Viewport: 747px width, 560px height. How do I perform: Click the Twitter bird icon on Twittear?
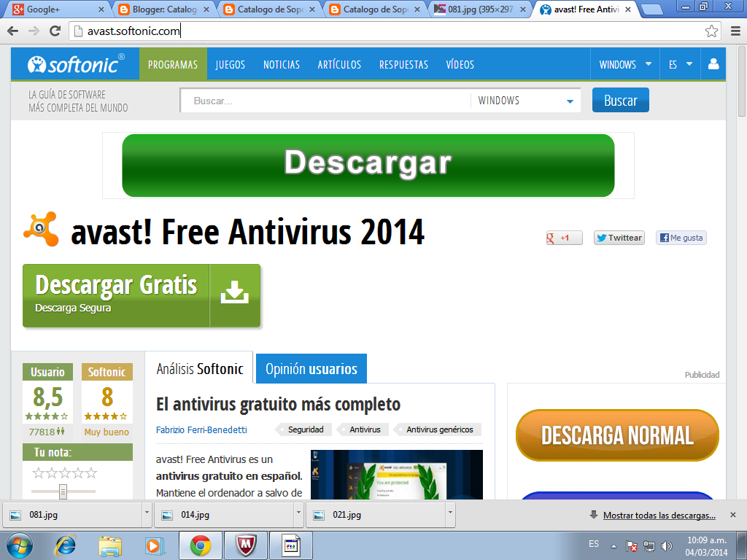coord(601,238)
